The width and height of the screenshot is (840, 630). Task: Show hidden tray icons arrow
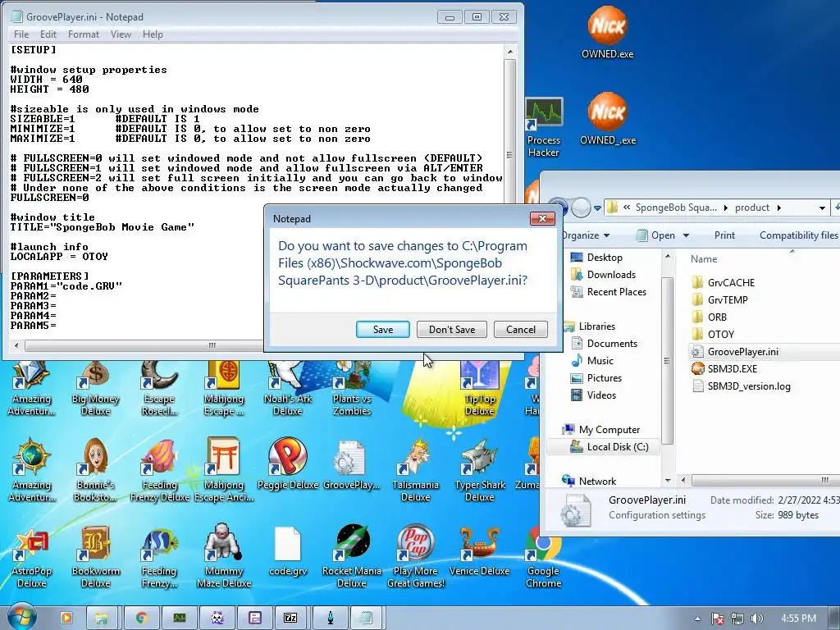[697, 619]
